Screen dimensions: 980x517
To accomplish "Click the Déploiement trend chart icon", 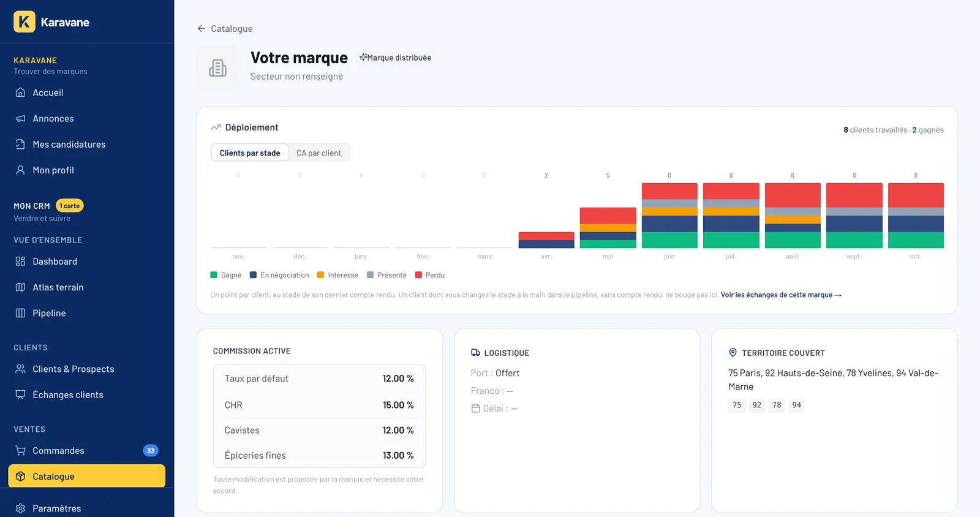I will [216, 127].
